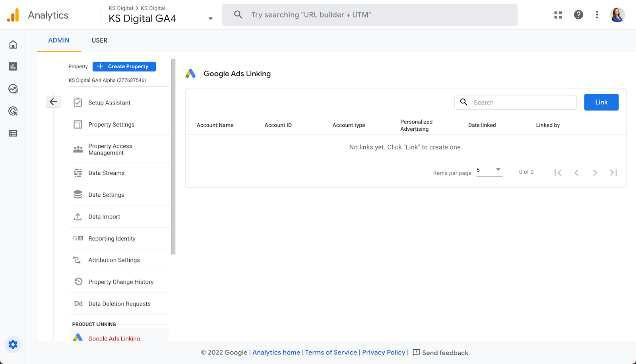Screen dimensions: 636x364
Task: Focus the top Analytics search bar
Action: point(370,15)
